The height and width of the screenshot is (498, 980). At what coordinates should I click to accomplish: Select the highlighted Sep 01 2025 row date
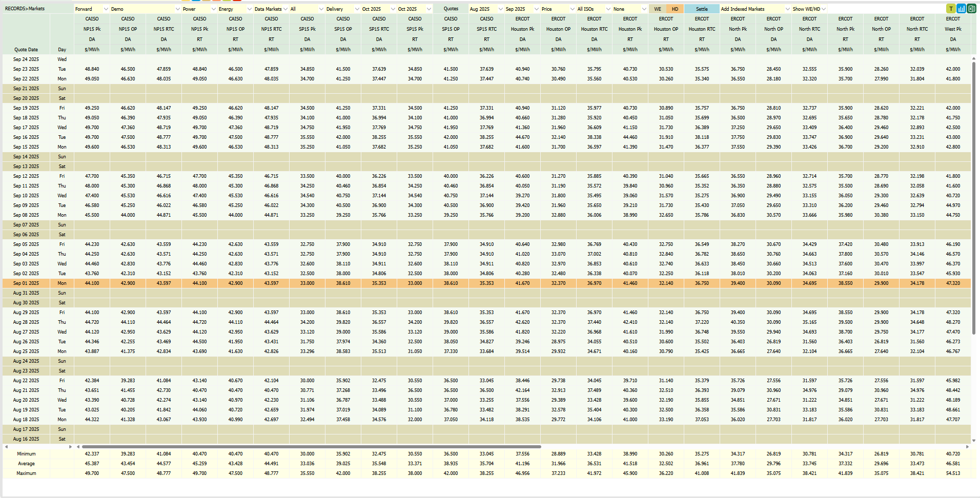pos(26,283)
